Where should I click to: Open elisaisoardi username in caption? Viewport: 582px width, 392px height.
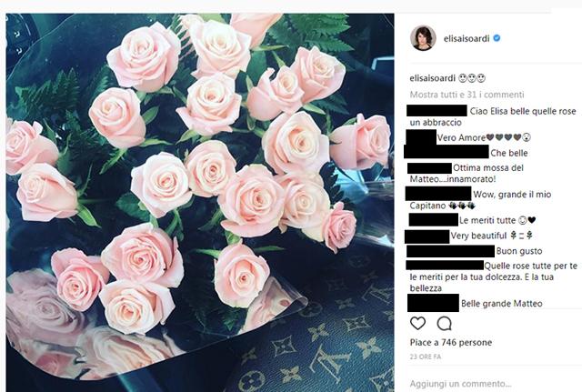(x=433, y=78)
